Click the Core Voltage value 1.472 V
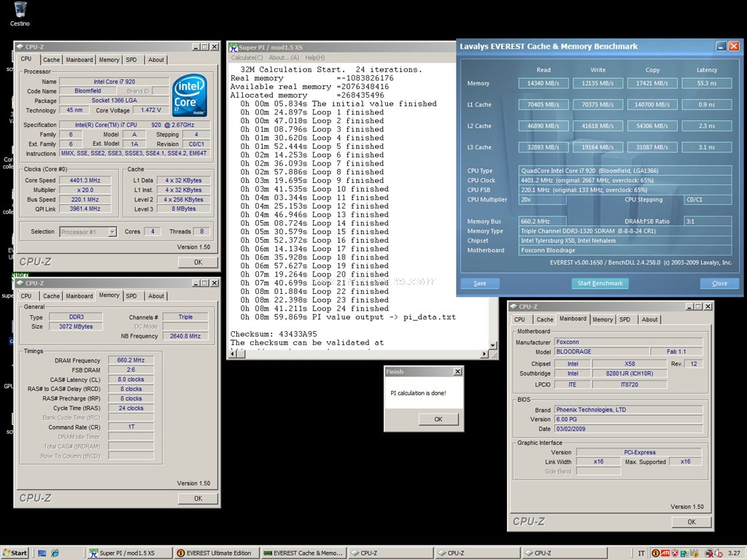Image resolution: width=747 pixels, height=560 pixels. pos(151,110)
